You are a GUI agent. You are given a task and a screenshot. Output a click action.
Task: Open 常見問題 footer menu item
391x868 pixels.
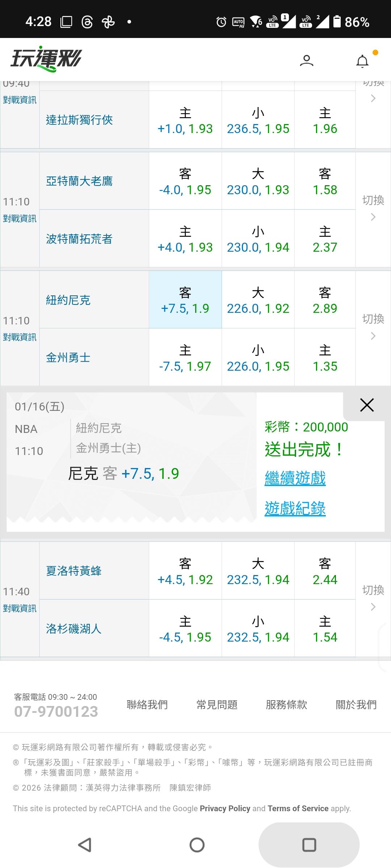[217, 705]
